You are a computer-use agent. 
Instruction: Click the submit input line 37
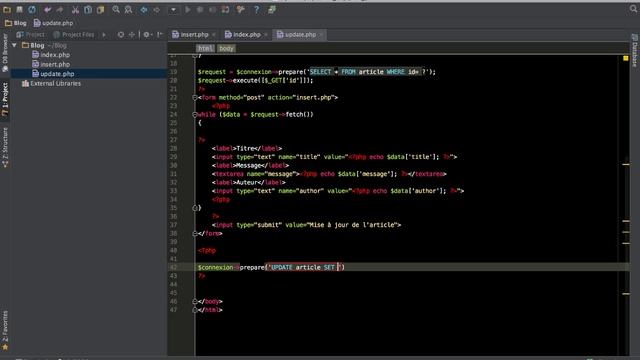click(306, 225)
